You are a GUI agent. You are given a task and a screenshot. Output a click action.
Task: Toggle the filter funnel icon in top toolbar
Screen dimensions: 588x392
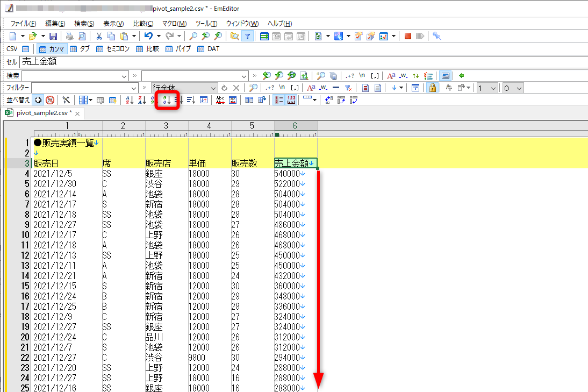click(x=247, y=36)
